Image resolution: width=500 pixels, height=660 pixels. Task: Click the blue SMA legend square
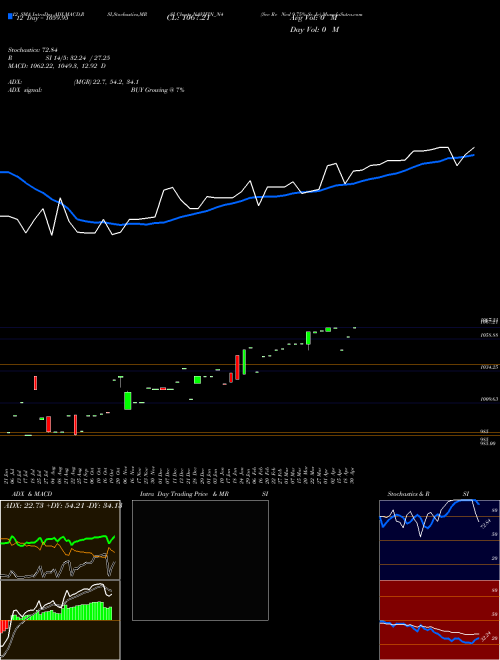(10, 16)
